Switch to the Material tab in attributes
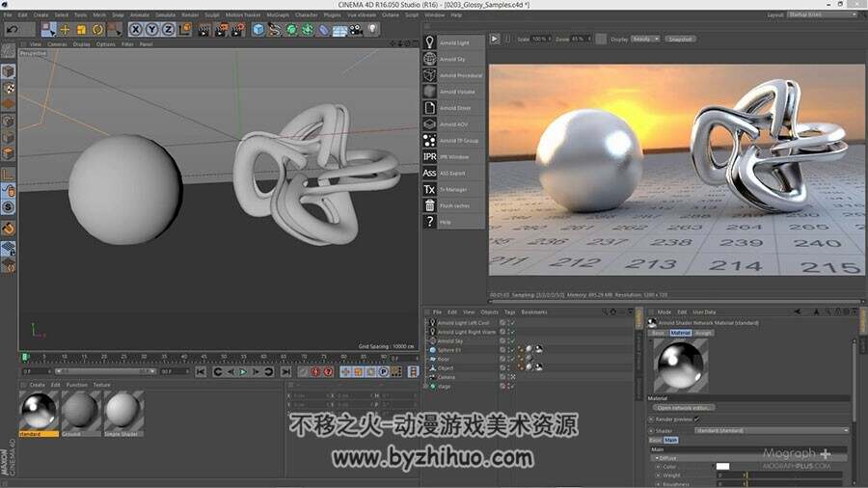 [x=680, y=333]
